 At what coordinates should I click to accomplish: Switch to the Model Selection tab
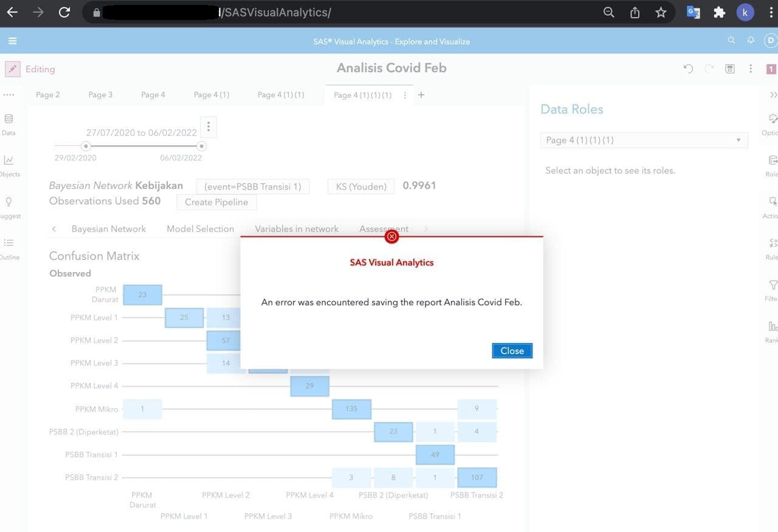[200, 229]
